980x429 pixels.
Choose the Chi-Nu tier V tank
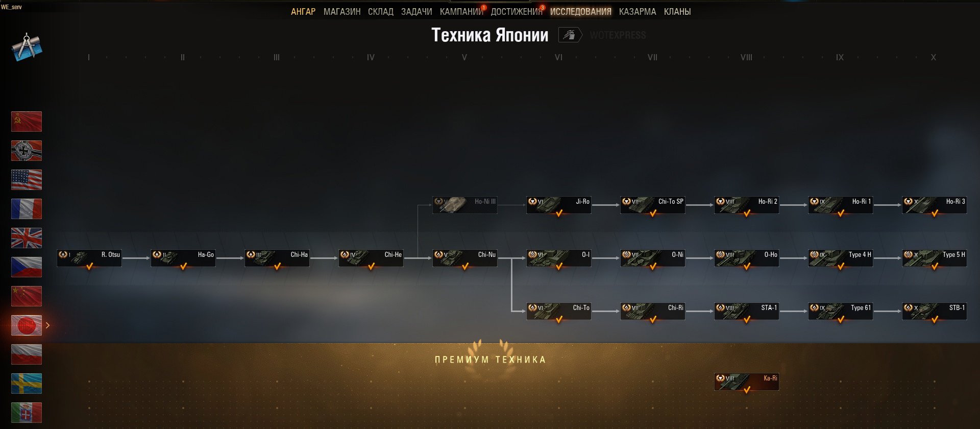point(464,258)
